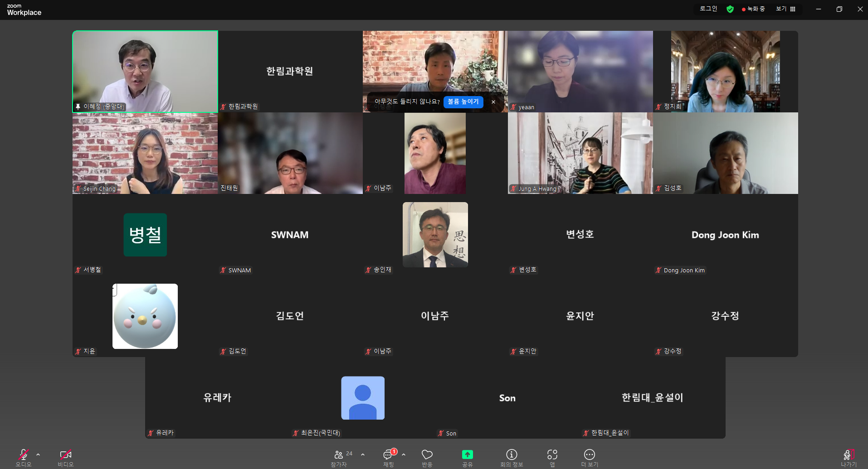The width and height of the screenshot is (868, 469).
Task: Open 더 보기 more options
Action: 590,458
